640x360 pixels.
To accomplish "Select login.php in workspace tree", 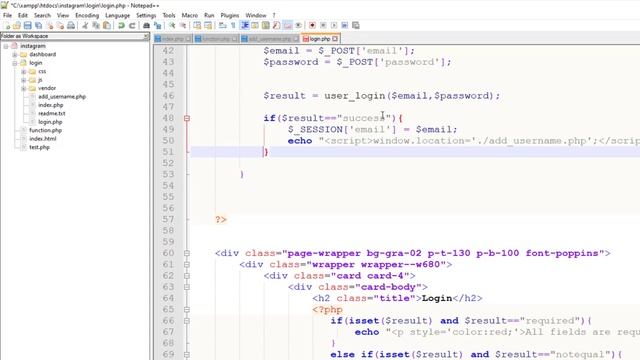I will (x=50, y=122).
